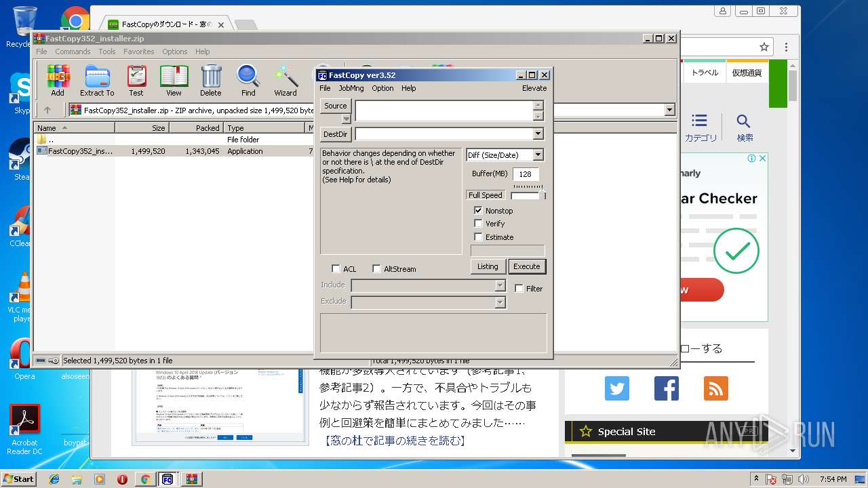Viewport: 868px width, 488px height.
Task: Open the Acrobat Reader DC desktop icon
Action: pos(25,430)
